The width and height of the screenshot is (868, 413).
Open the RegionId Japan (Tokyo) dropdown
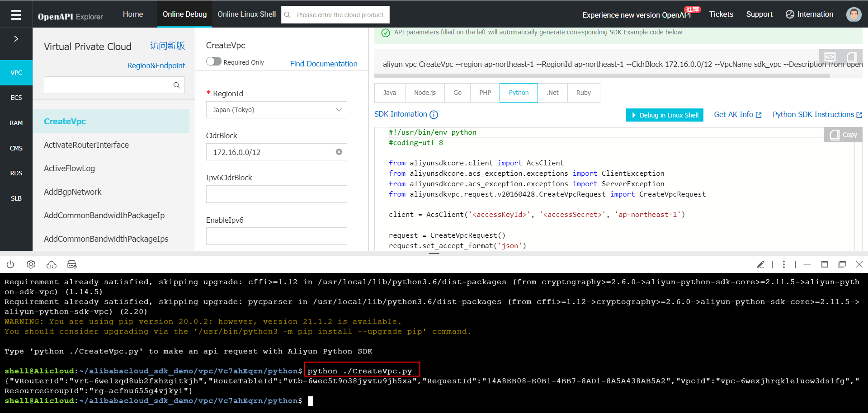pyautogui.click(x=277, y=110)
